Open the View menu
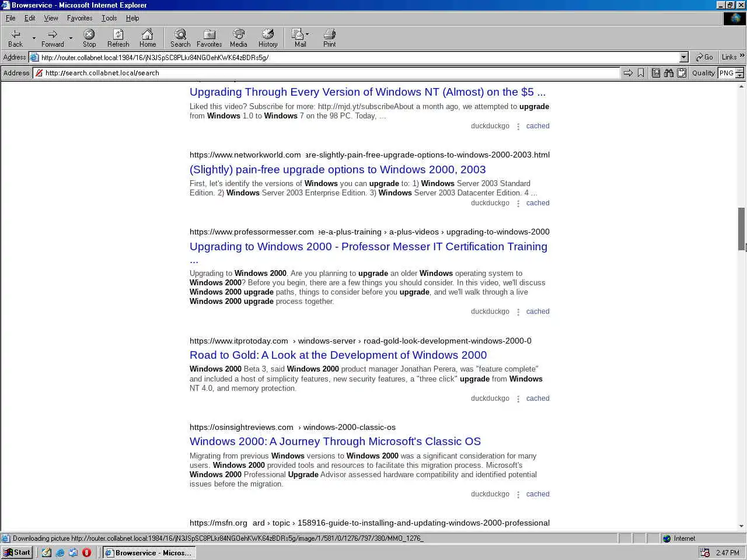The width and height of the screenshot is (747, 560). pyautogui.click(x=51, y=18)
